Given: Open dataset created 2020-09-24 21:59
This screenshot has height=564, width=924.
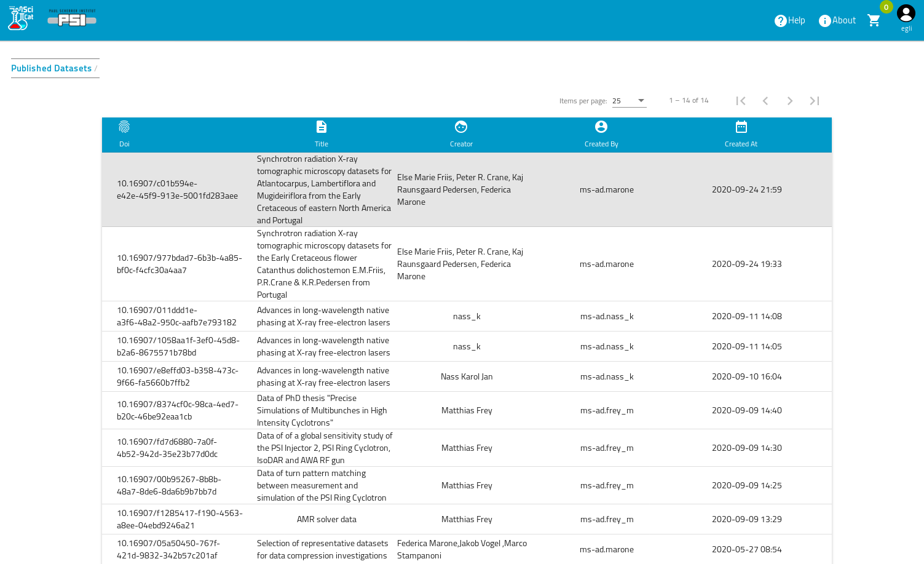Looking at the screenshot, I should coord(746,189).
